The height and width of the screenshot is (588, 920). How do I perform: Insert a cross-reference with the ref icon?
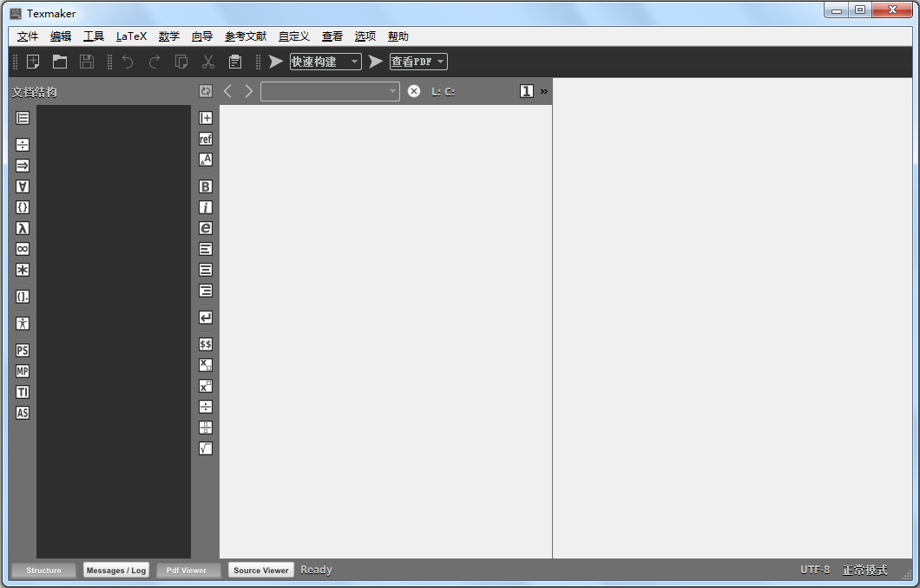tap(205, 138)
